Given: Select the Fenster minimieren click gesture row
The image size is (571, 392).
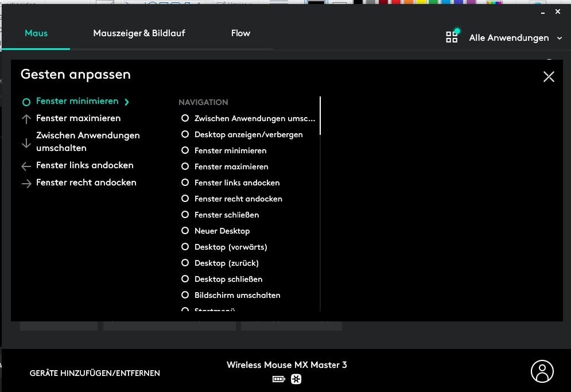Looking at the screenshot, I should (x=76, y=101).
